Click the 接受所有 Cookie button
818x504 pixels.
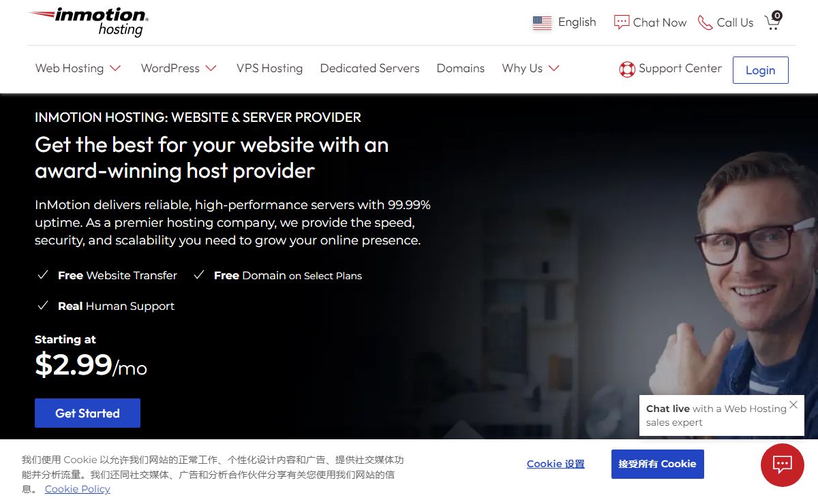tap(657, 464)
